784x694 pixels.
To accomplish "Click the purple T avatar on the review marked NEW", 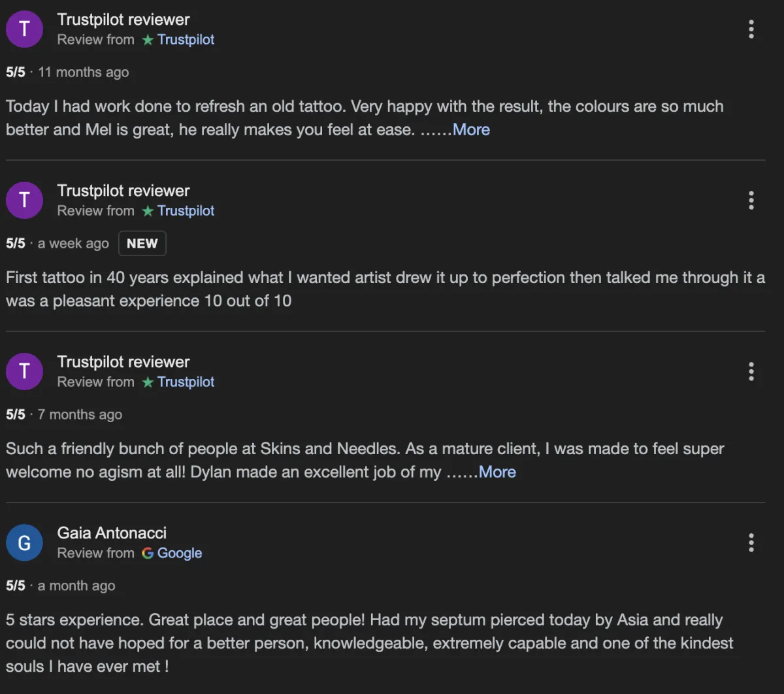I will click(24, 200).
